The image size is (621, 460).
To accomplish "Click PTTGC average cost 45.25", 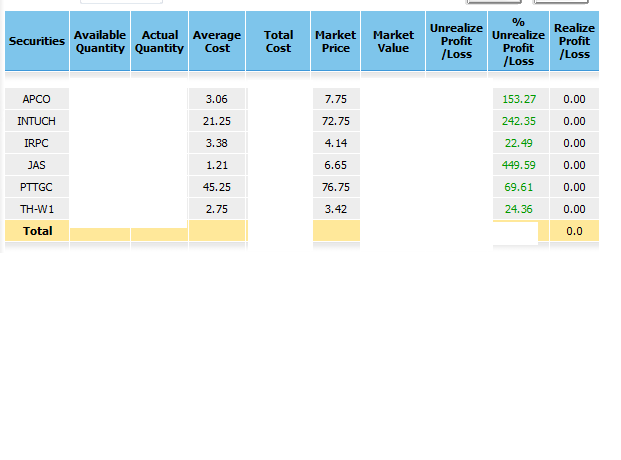I will click(x=217, y=187).
